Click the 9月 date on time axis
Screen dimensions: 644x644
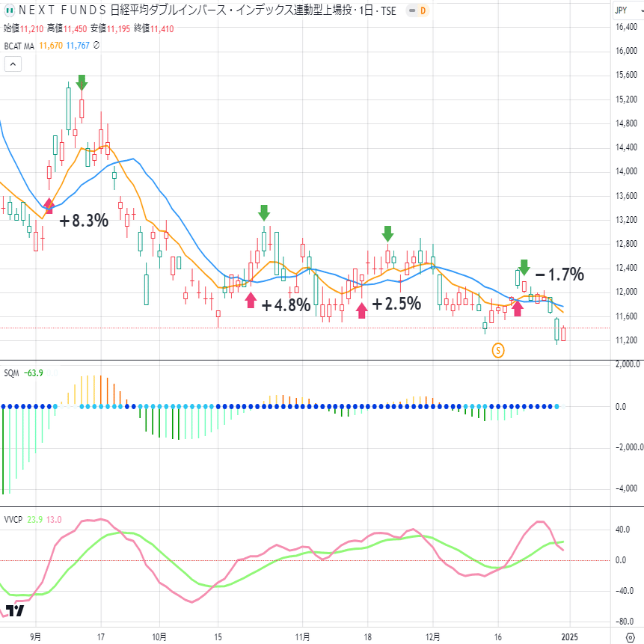(x=36, y=637)
